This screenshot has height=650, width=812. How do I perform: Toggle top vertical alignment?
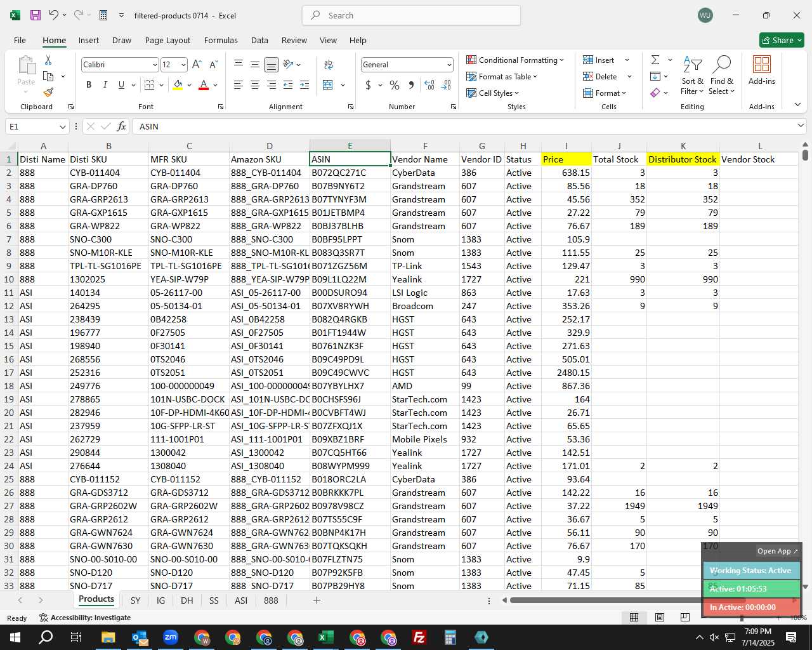238,65
